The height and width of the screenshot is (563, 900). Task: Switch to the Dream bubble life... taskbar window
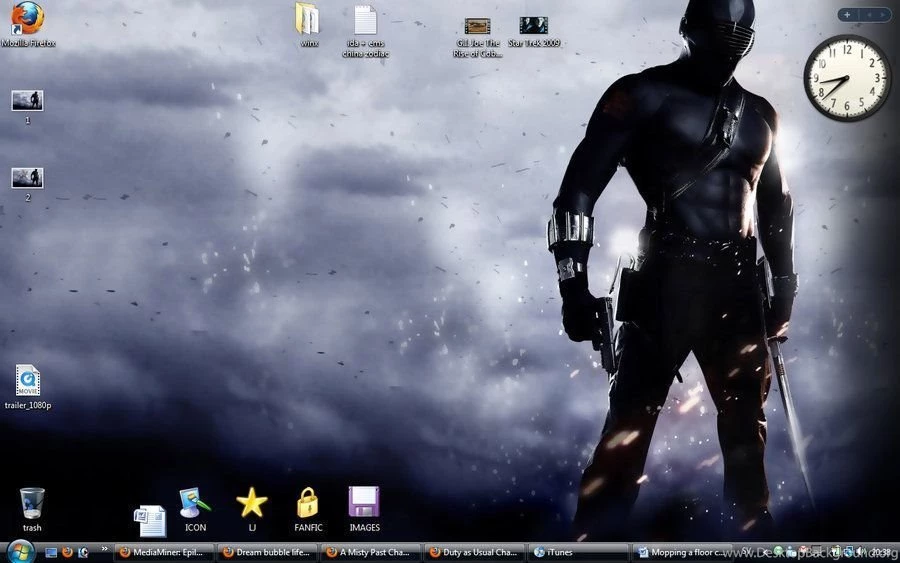pos(267,553)
